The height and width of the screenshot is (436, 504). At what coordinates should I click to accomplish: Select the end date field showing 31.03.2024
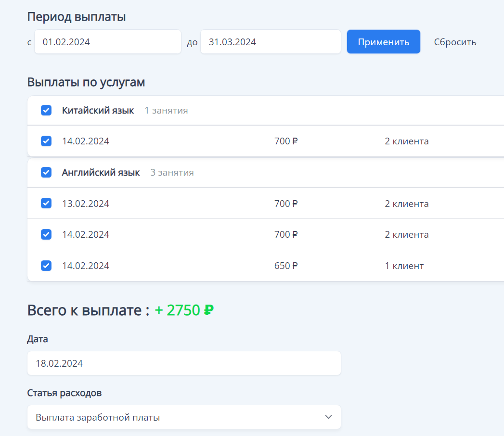pyautogui.click(x=271, y=42)
